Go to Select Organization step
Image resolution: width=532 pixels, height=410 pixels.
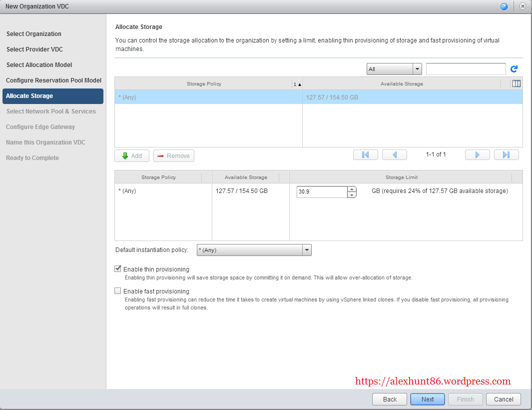coord(34,34)
